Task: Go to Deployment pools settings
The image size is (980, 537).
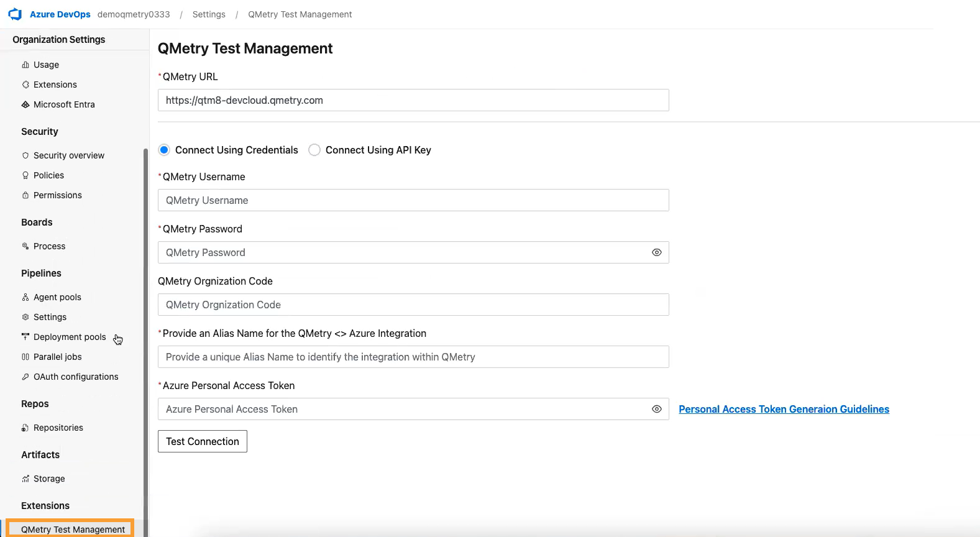Action: (x=70, y=337)
